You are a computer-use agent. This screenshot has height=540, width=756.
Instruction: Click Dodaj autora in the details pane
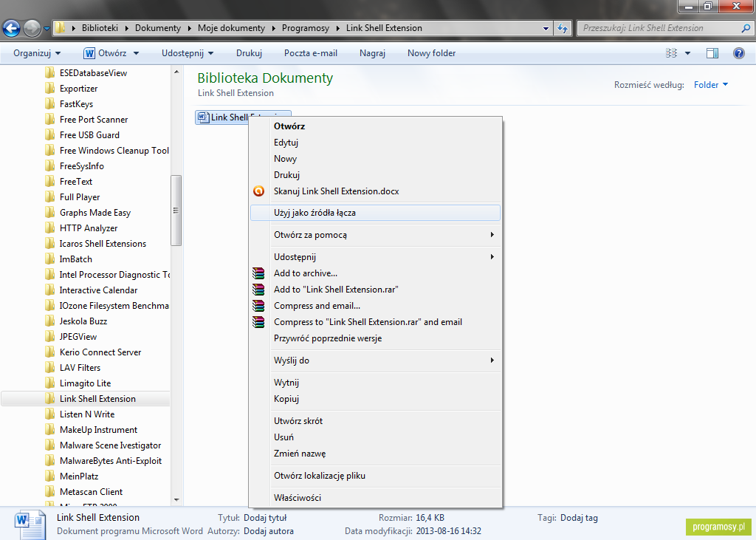(x=269, y=531)
